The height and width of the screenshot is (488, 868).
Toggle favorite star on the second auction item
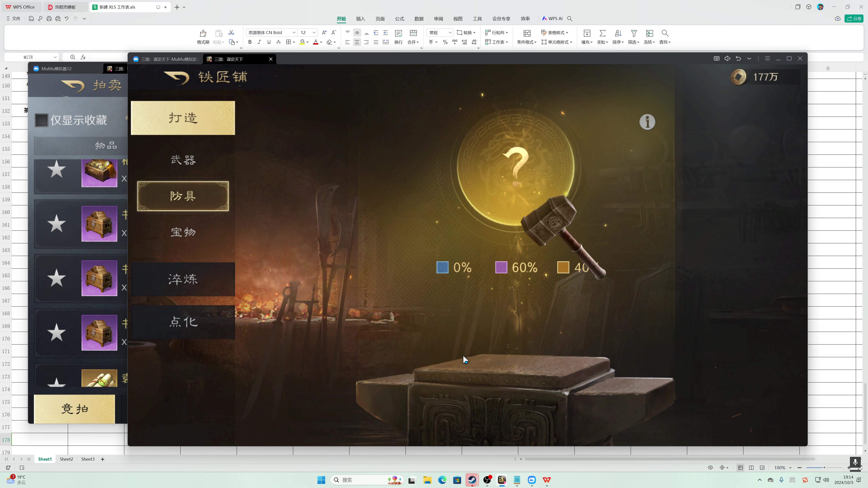pos(56,224)
